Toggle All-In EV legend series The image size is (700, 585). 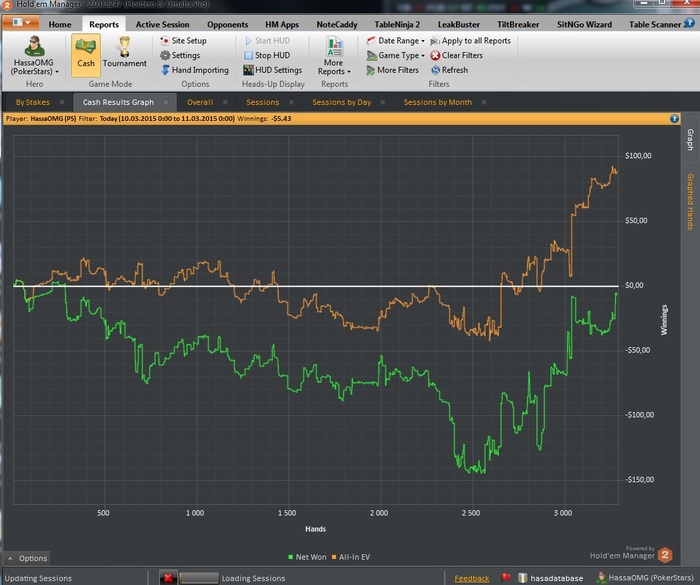(351, 557)
